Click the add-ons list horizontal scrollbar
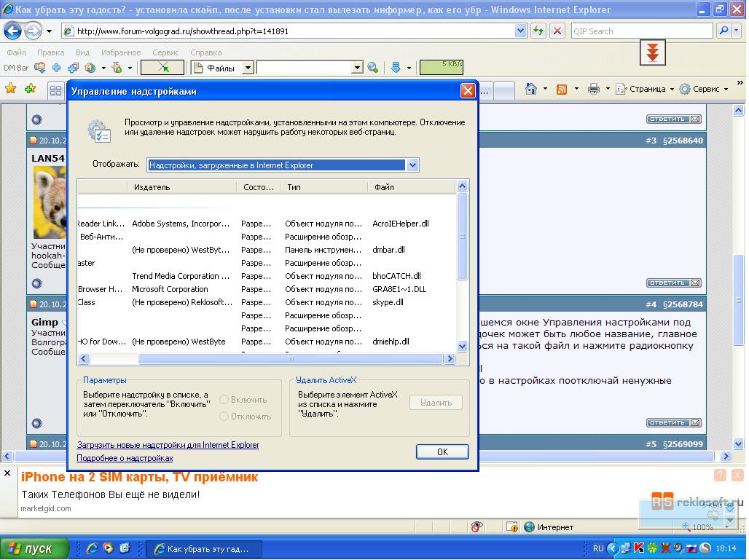This screenshot has height=560, width=749. [289, 359]
